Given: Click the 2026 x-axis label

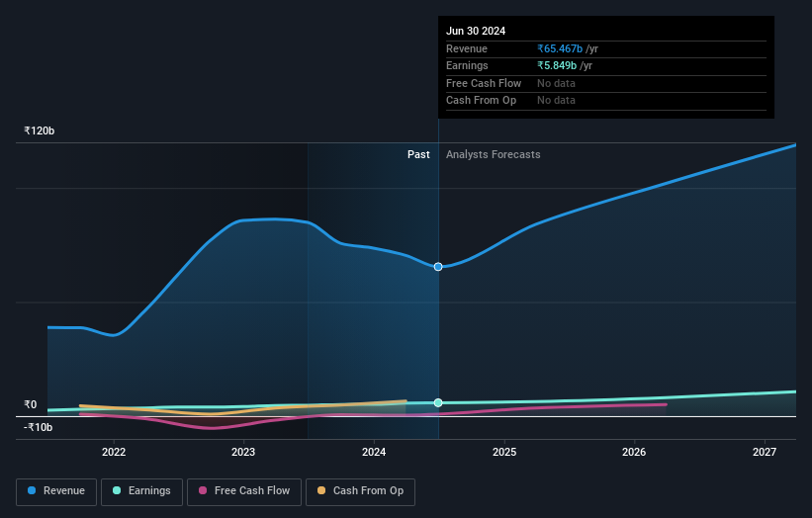Looking at the screenshot, I should [634, 452].
